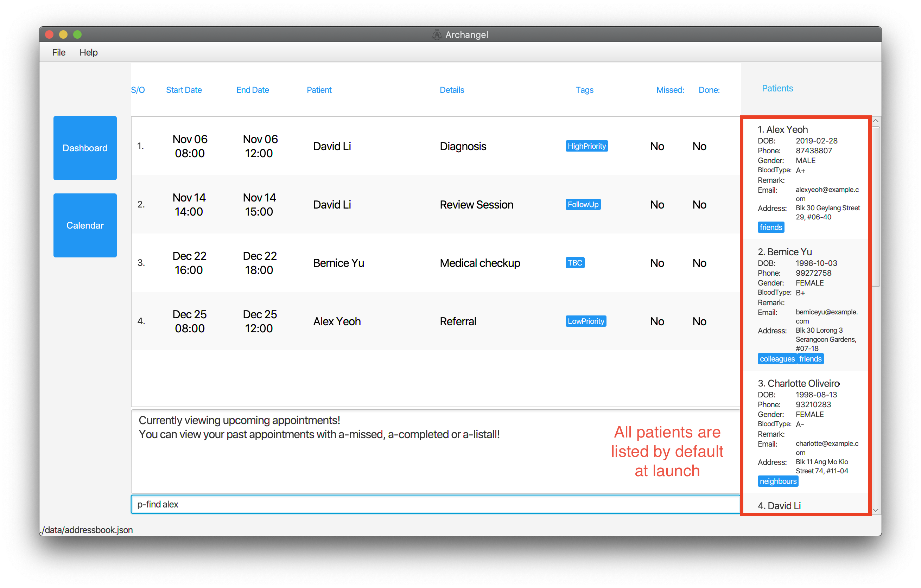This screenshot has height=588, width=921.
Task: Switch to the Calendar view
Action: [x=85, y=225]
